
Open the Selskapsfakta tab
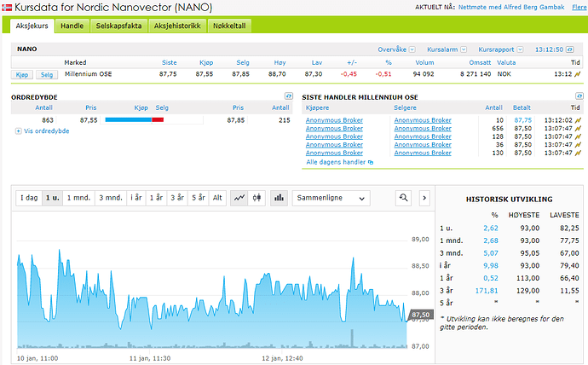point(118,26)
